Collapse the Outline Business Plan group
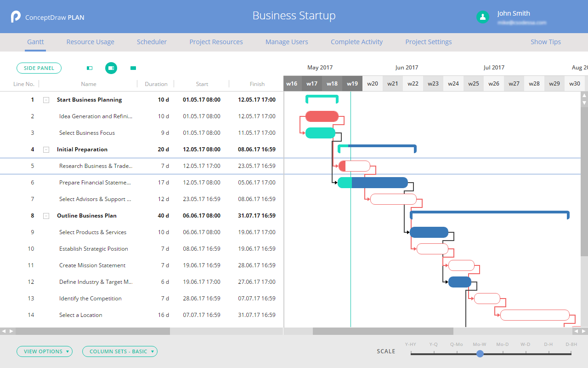This screenshot has width=588, height=368. coord(46,216)
